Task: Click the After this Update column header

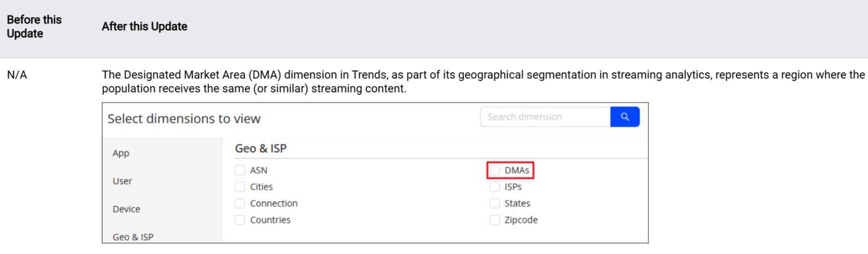Action: tap(145, 27)
